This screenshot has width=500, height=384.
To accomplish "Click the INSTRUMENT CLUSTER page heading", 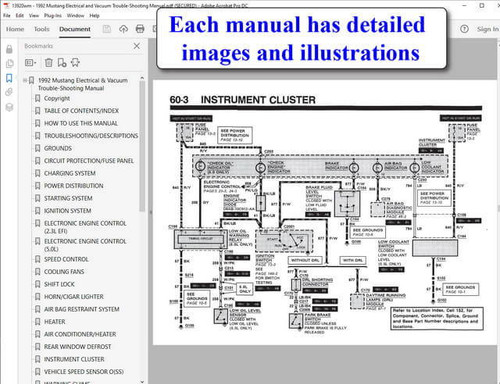I will point(258,100).
